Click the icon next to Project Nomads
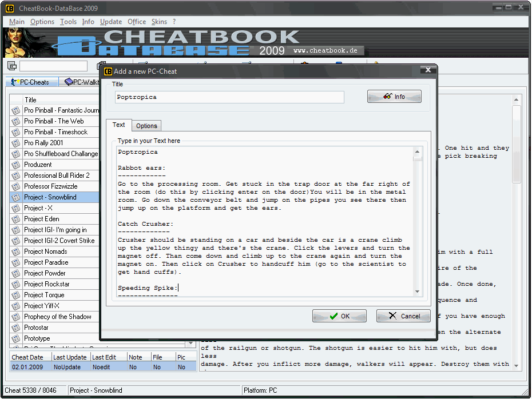Viewport: 532px width, 399px height. (16, 252)
